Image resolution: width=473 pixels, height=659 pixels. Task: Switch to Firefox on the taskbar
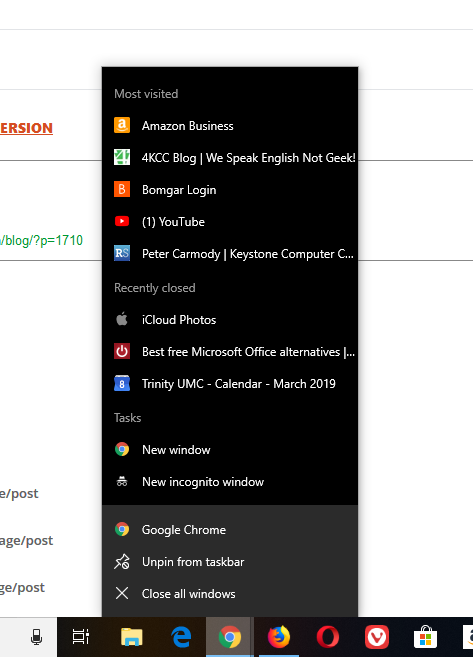tap(279, 637)
